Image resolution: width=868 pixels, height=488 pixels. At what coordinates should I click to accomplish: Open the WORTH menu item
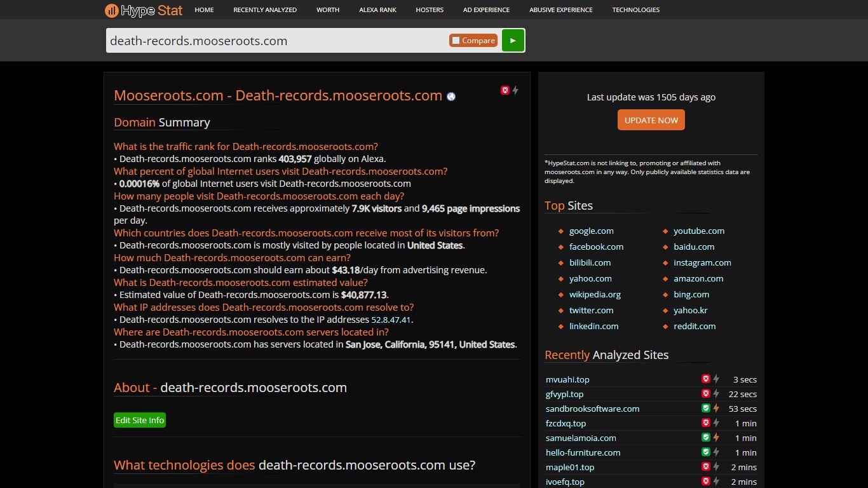328,10
